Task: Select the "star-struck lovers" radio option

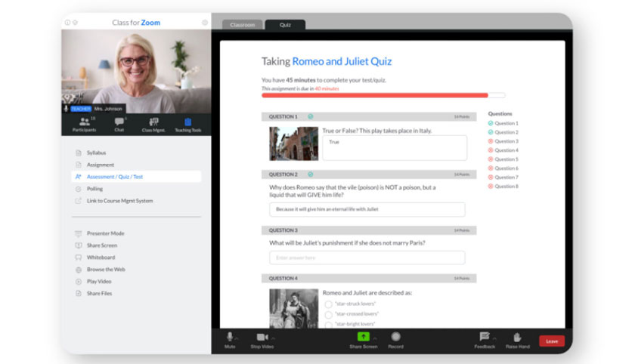Action: pyautogui.click(x=328, y=304)
